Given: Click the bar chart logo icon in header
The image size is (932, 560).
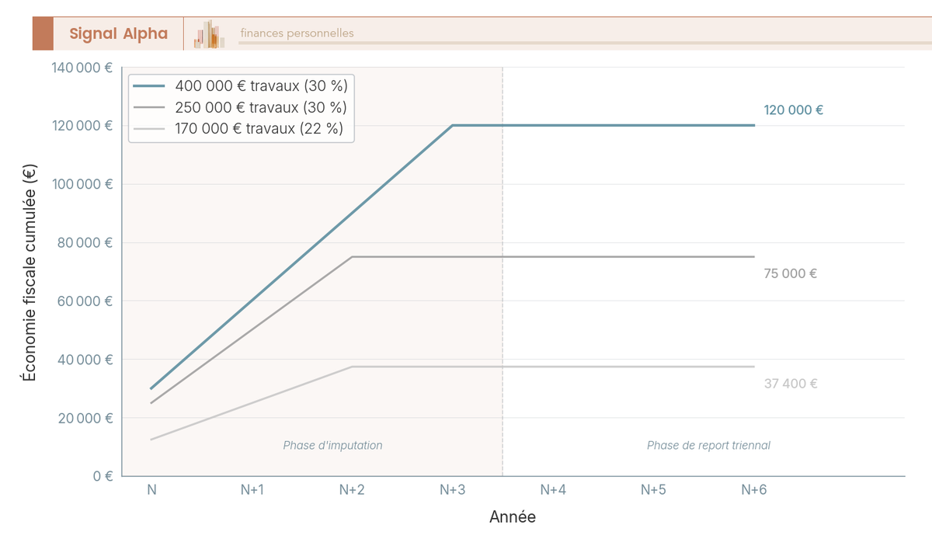Looking at the screenshot, I should [x=209, y=34].
